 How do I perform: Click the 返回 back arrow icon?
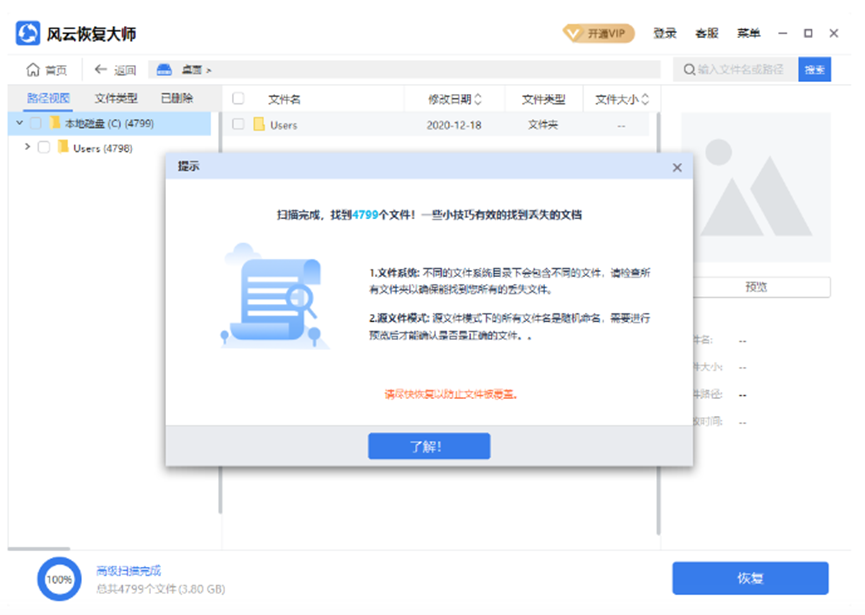click(x=100, y=70)
